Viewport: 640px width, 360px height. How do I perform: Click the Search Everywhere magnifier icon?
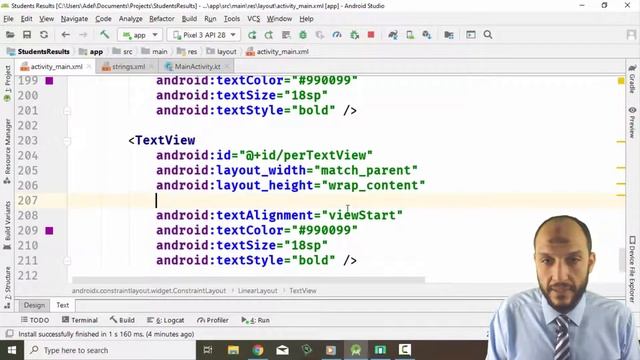488,35
